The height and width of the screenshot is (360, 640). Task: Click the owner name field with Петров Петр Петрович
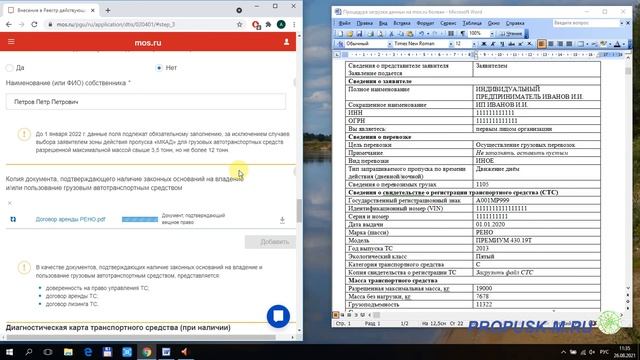[x=146, y=102]
